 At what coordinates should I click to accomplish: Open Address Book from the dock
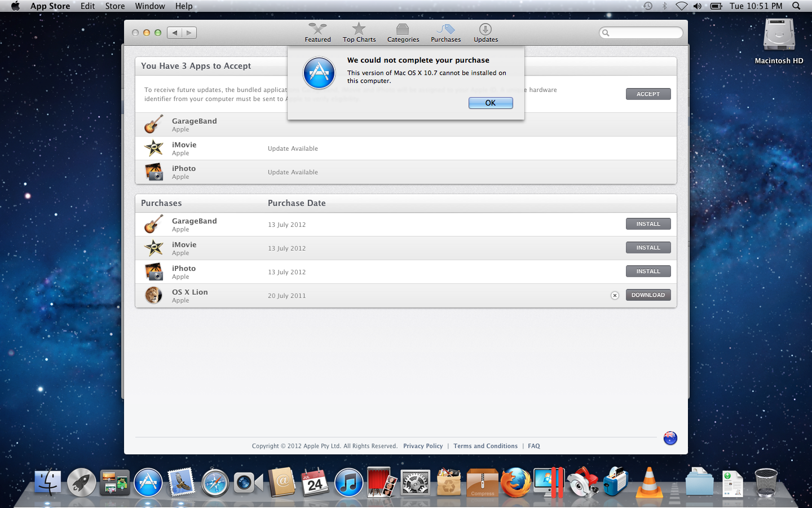pos(282,483)
